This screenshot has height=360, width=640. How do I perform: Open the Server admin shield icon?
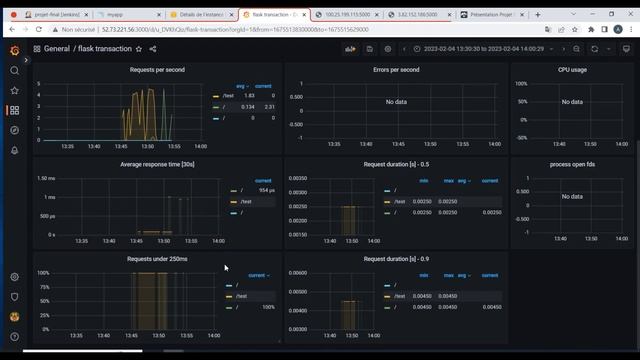click(x=15, y=297)
